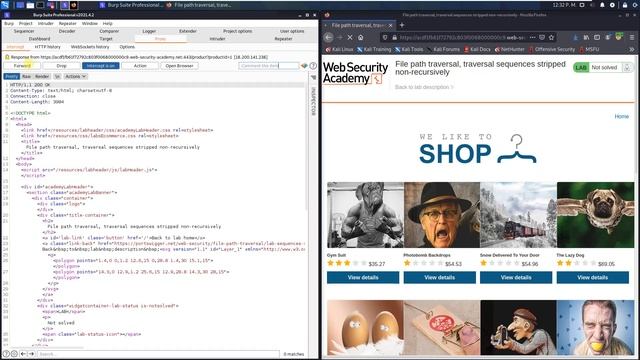Go to next search match arrow
The width and height of the screenshot is (640, 360).
[x=31, y=354]
